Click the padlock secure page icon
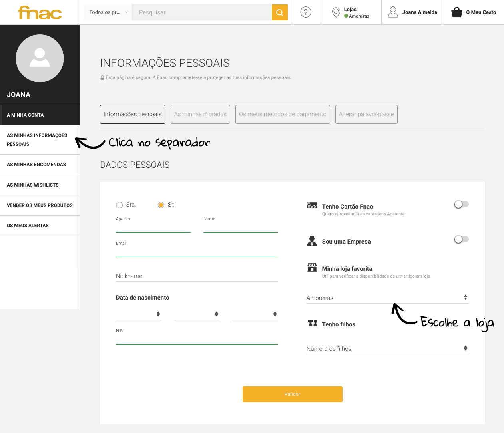 pos(102,78)
